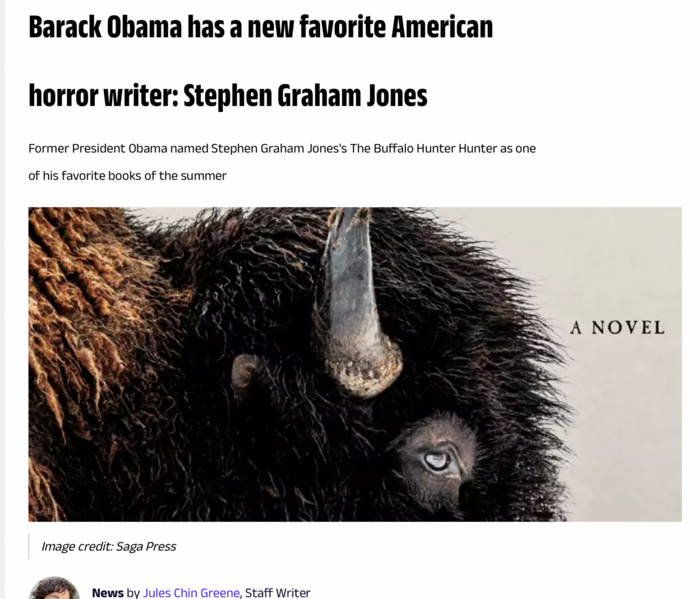Click the Staff Writer byline text
The width and height of the screenshot is (700, 599).
pyautogui.click(x=278, y=592)
